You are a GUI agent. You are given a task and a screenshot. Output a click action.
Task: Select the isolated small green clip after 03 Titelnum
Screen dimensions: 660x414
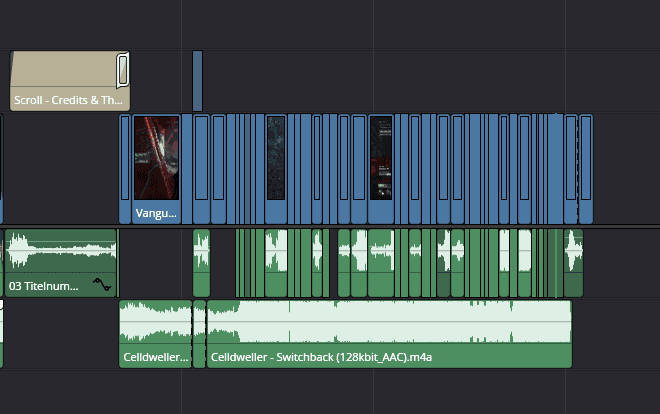pyautogui.click(x=201, y=262)
